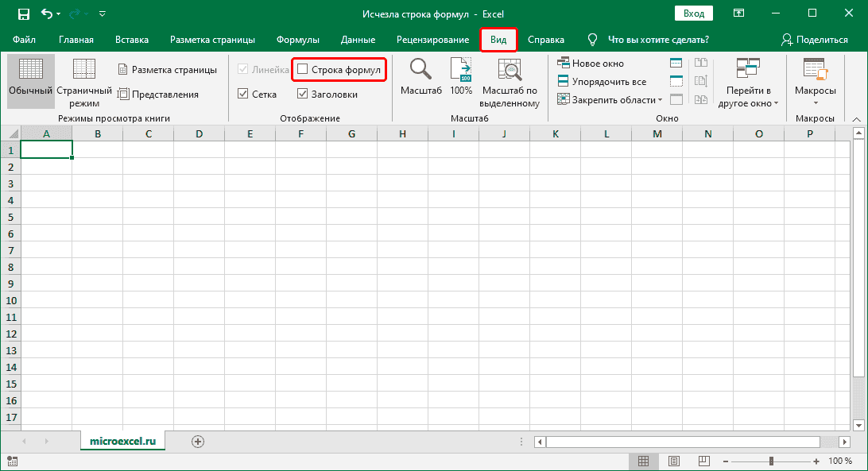Screen dimensions: 868x471
Task: Click the Undo arrow icon
Action: click(48, 14)
